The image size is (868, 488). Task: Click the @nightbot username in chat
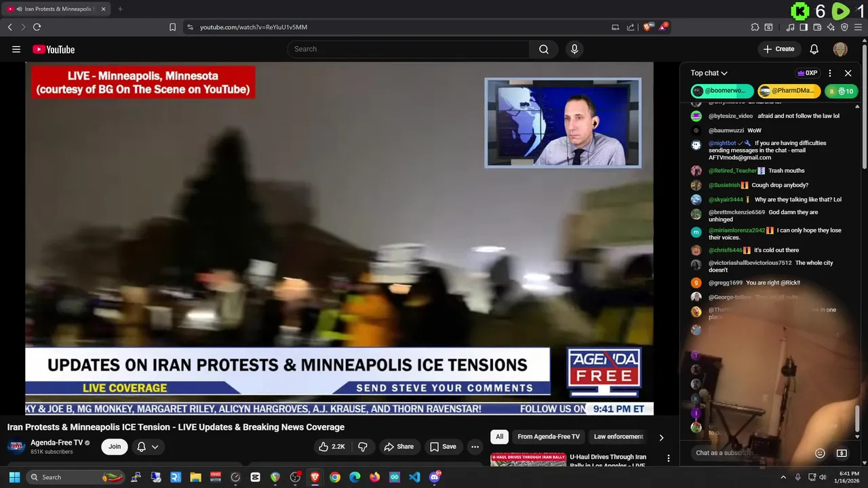coord(722,143)
